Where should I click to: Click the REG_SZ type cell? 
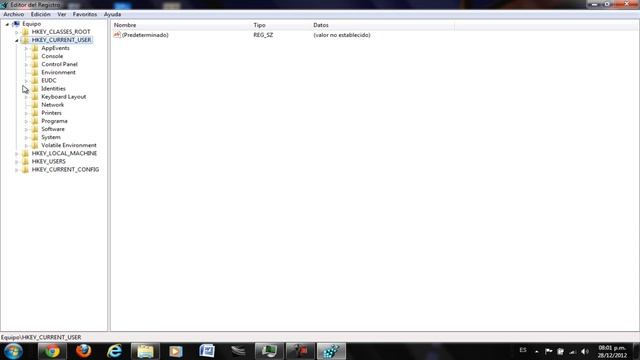[x=263, y=35]
